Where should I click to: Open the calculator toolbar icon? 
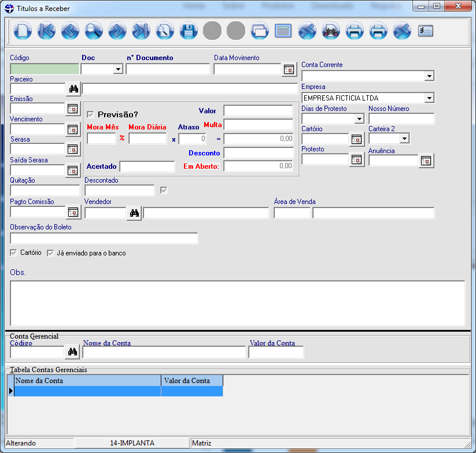point(283,31)
